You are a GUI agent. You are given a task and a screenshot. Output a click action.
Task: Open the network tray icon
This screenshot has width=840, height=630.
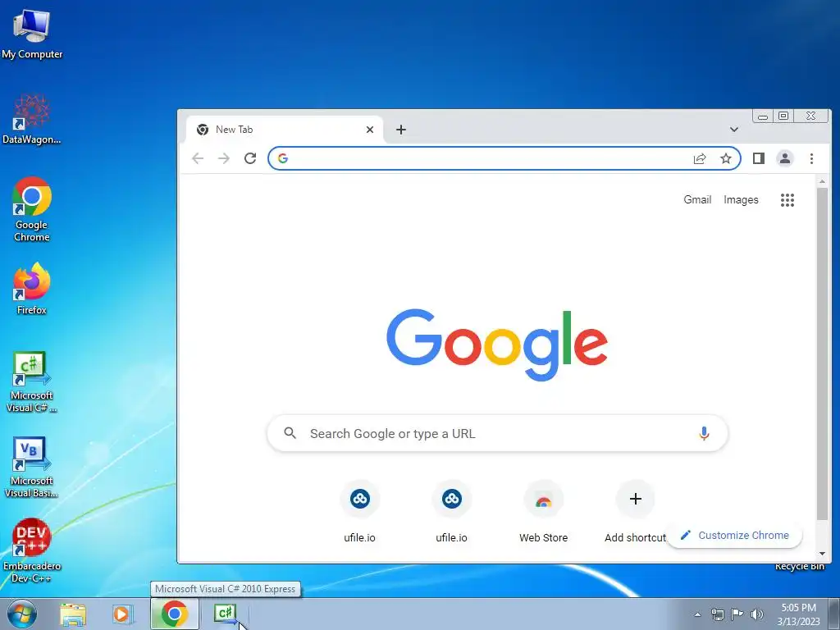point(717,614)
